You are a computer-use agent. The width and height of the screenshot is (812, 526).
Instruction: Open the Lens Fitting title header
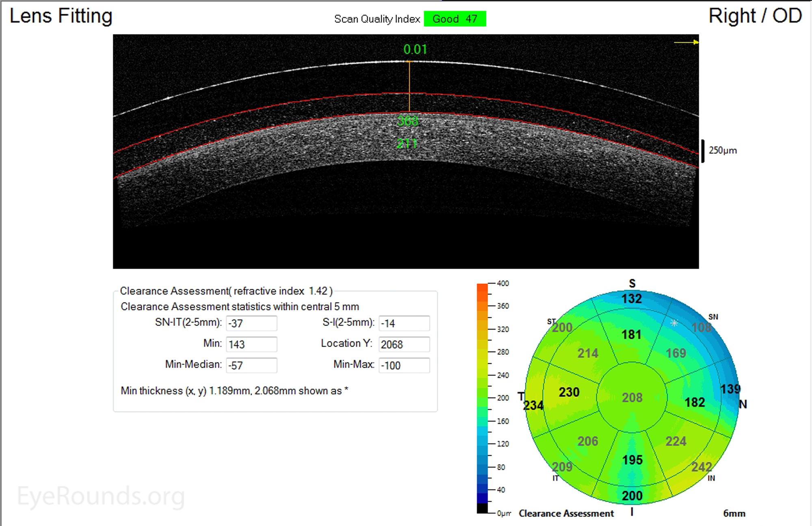click(61, 16)
